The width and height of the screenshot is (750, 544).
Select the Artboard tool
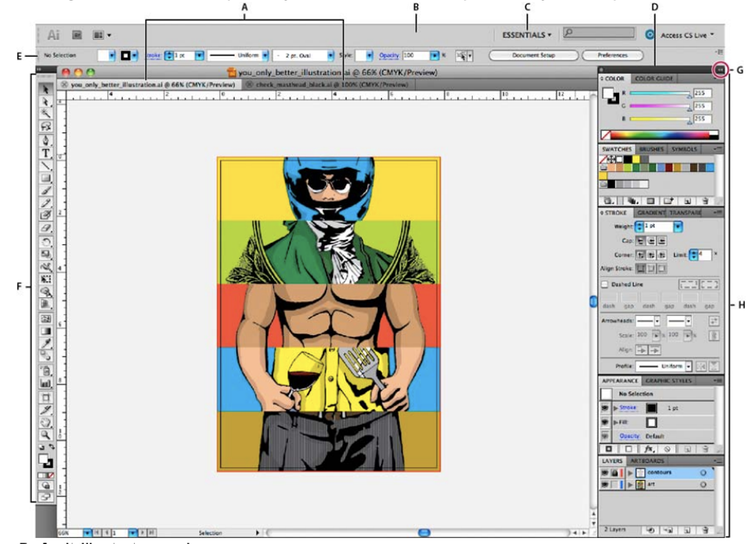pyautogui.click(x=46, y=397)
